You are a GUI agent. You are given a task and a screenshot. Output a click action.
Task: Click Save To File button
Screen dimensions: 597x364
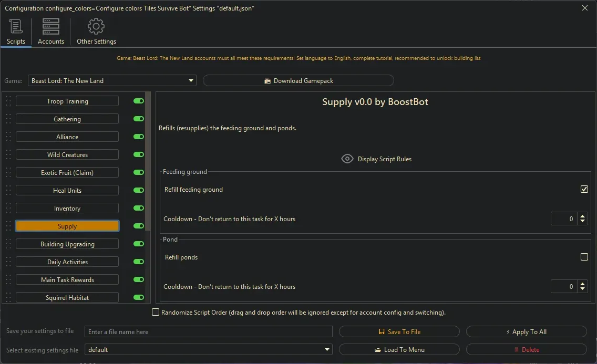tap(399, 332)
